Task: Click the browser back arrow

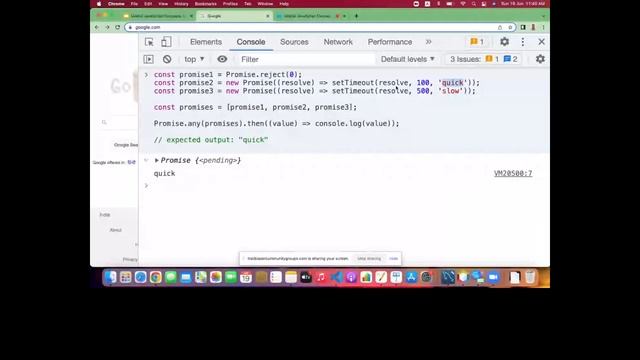Action: (97, 27)
